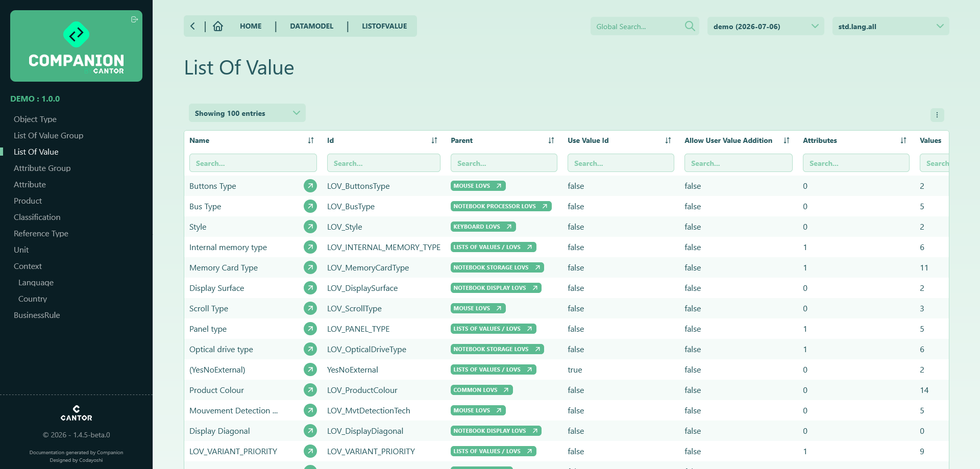The width and height of the screenshot is (980, 469).
Task: Open MOUSE LOVS tag in Buttons Type row
Action: tap(478, 186)
